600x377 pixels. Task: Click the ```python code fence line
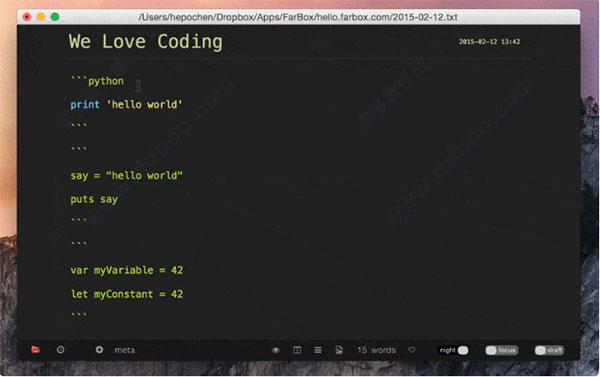tap(97, 81)
